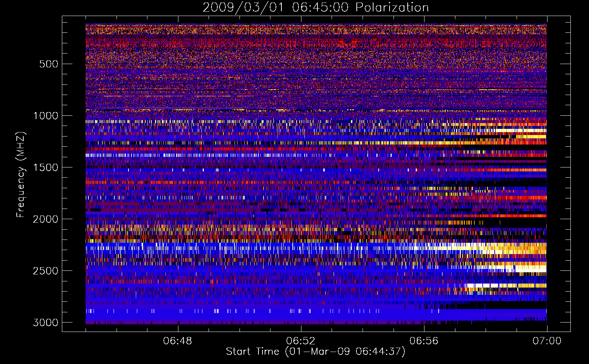Select the 500 frequency axis label
This screenshot has width=589, height=364.
48,64
